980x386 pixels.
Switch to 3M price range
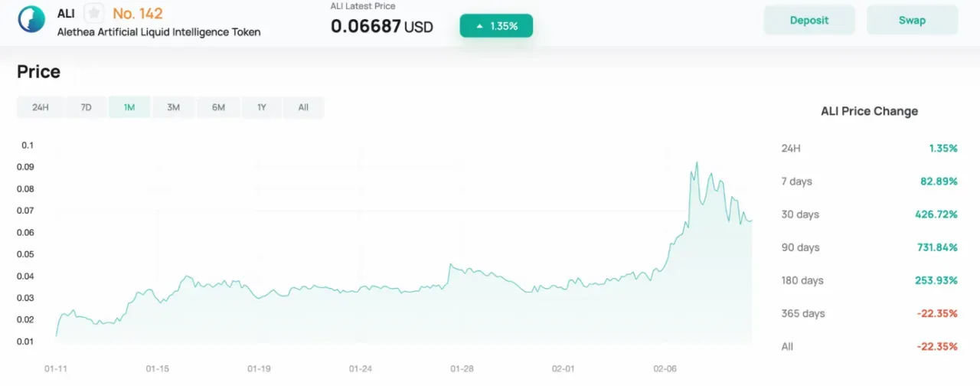tap(174, 107)
